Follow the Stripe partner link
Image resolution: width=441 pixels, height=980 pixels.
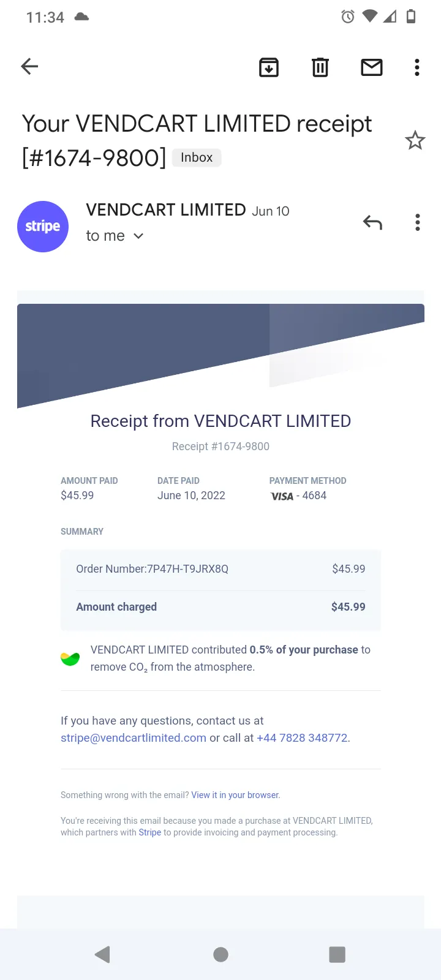(150, 832)
